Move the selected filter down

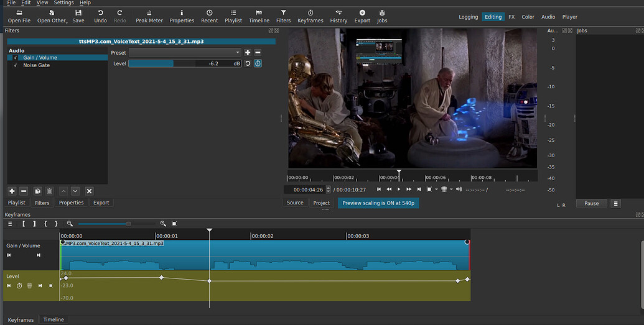(75, 191)
